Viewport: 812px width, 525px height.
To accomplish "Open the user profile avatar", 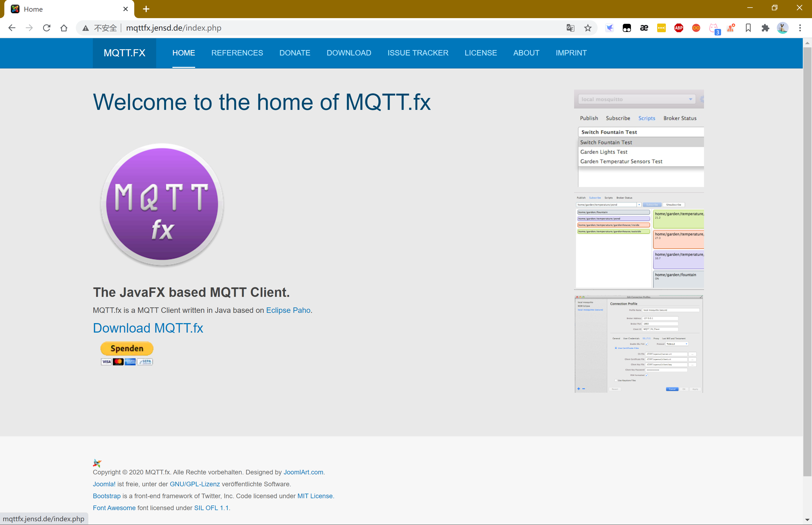I will click(783, 28).
